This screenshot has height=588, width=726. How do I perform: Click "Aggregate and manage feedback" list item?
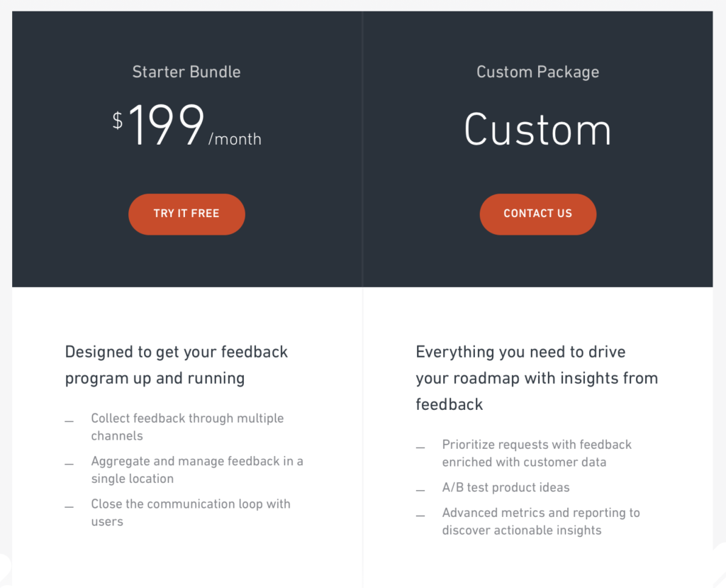pos(197,470)
